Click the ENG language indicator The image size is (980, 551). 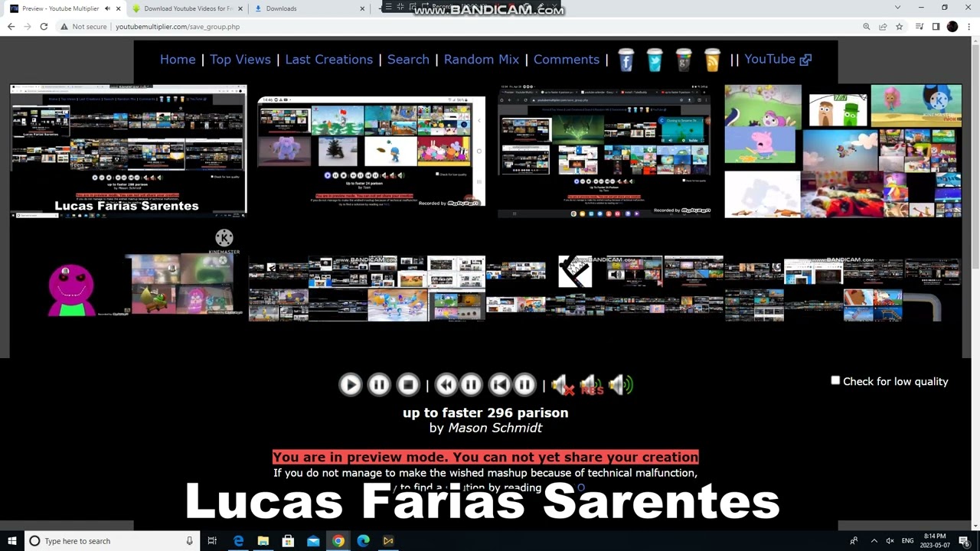pos(907,541)
